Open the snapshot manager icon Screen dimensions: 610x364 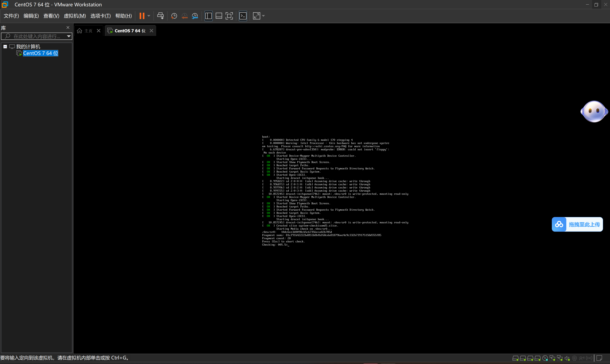coord(195,16)
